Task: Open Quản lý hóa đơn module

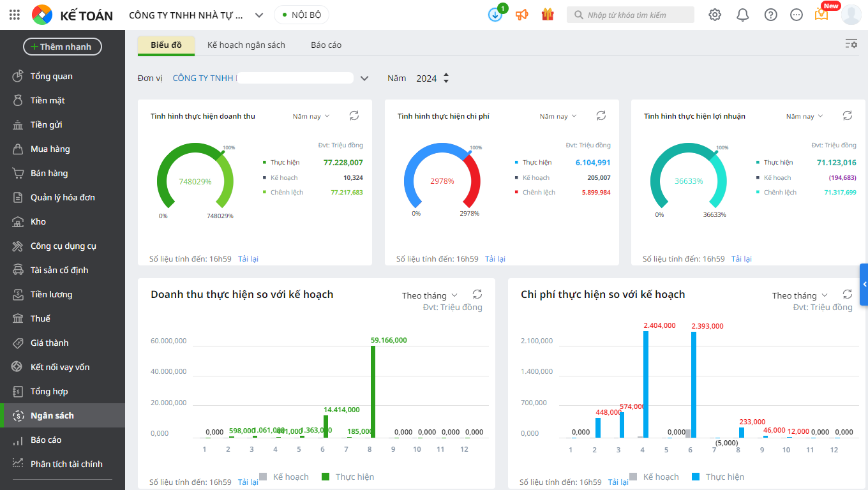Action: (63, 198)
